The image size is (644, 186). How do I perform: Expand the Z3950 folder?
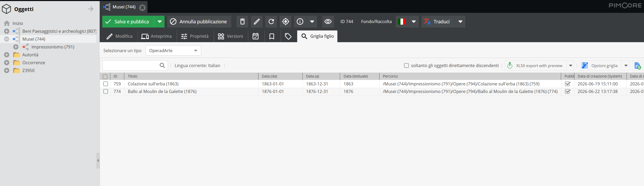7,70
